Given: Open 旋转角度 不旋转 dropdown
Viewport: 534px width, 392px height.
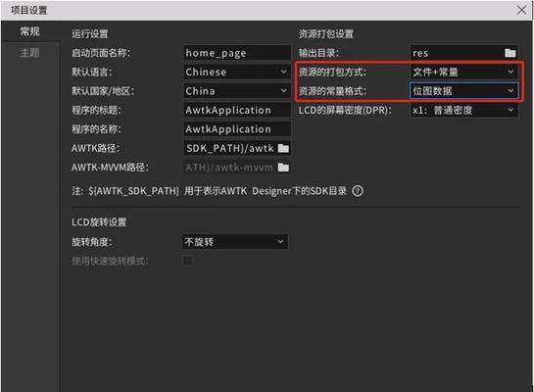Looking at the screenshot, I should (x=235, y=242).
